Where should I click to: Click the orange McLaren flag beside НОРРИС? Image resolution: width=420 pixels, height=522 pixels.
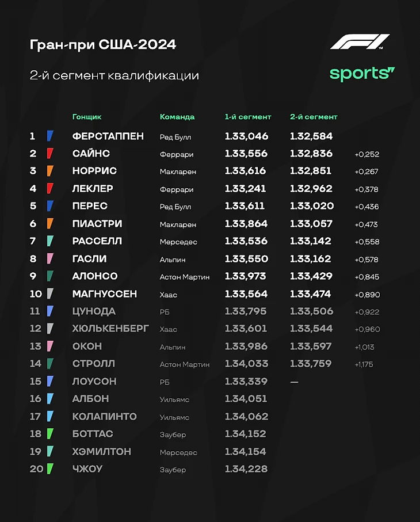50,171
